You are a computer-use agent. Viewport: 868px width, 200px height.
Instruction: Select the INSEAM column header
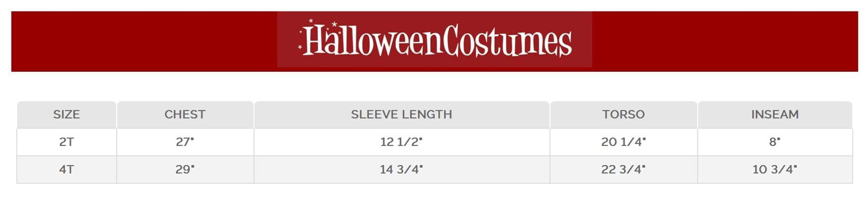[x=775, y=114]
